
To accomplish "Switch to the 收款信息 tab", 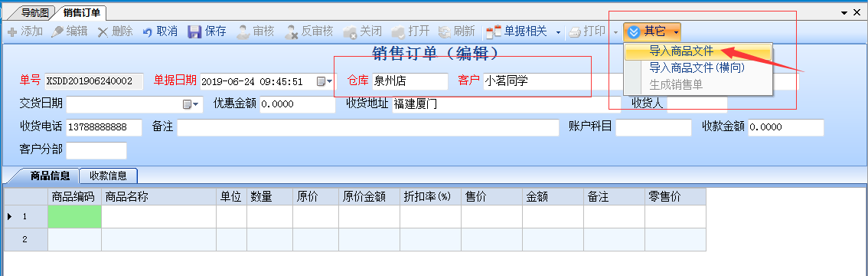I will (109, 176).
